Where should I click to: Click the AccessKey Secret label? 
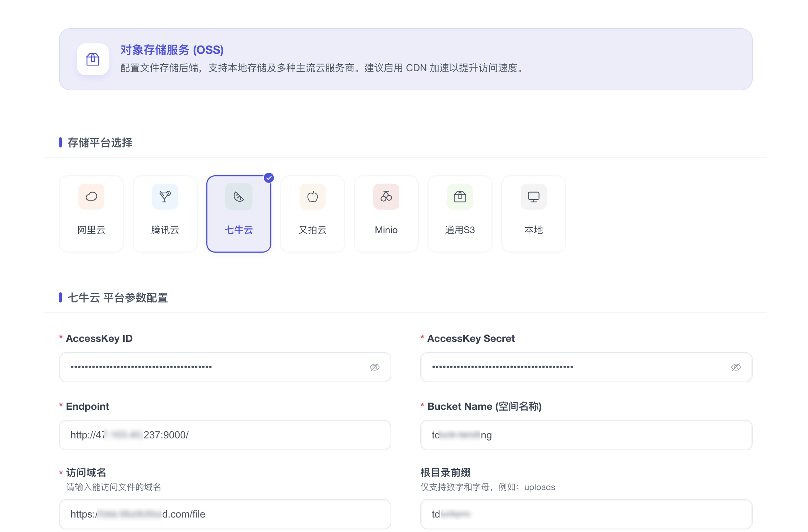click(471, 339)
